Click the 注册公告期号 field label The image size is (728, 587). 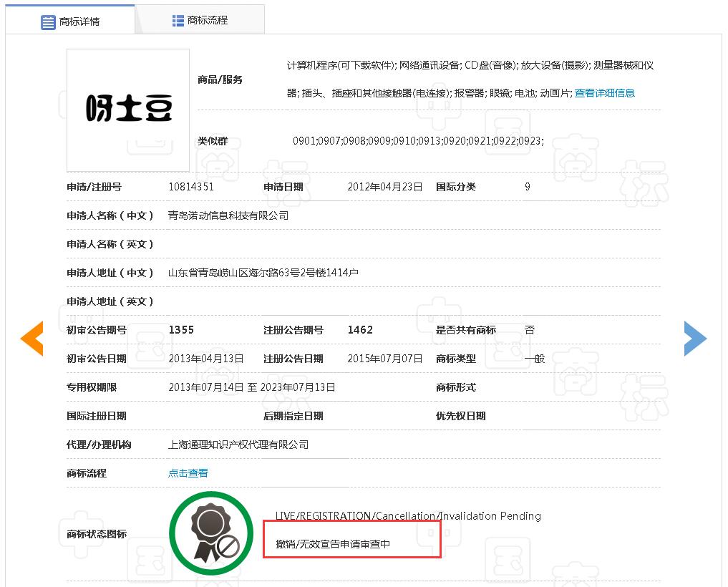(x=293, y=330)
